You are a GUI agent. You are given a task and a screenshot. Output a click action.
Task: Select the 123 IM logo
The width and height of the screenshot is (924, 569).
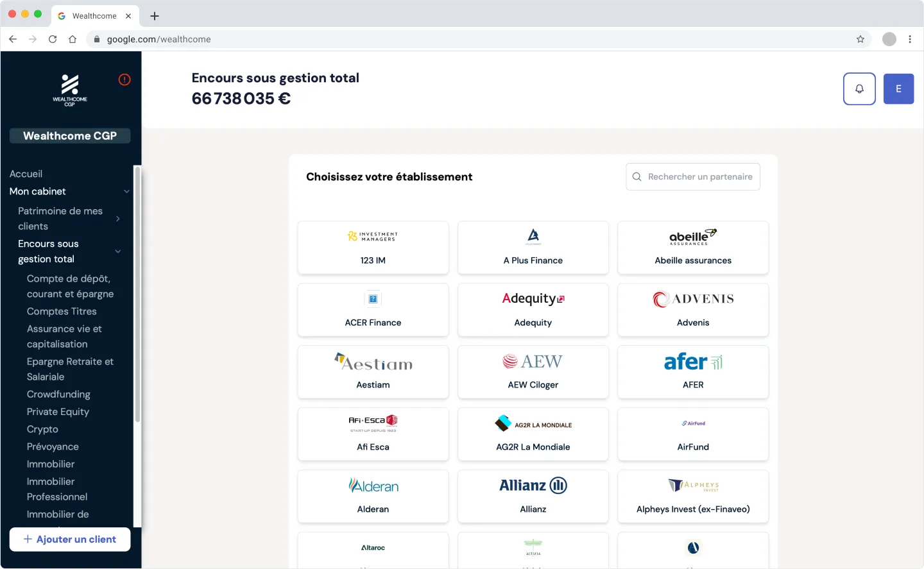[373, 236]
